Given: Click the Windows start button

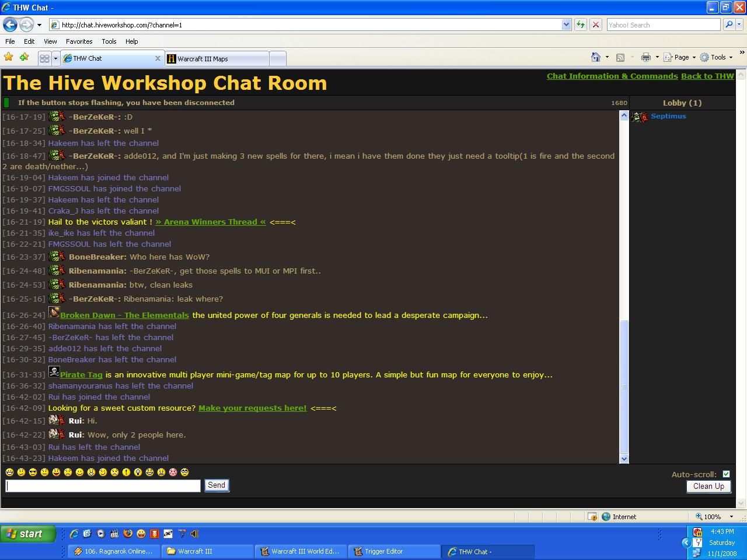Looking at the screenshot, I should 28,534.
